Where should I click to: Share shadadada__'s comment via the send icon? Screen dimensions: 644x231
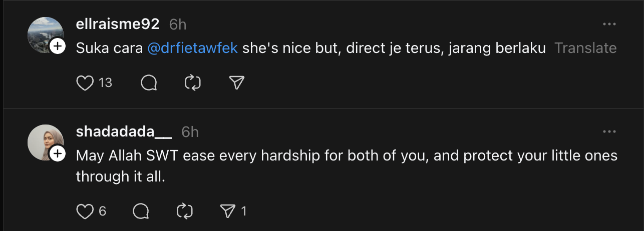pos(228,211)
